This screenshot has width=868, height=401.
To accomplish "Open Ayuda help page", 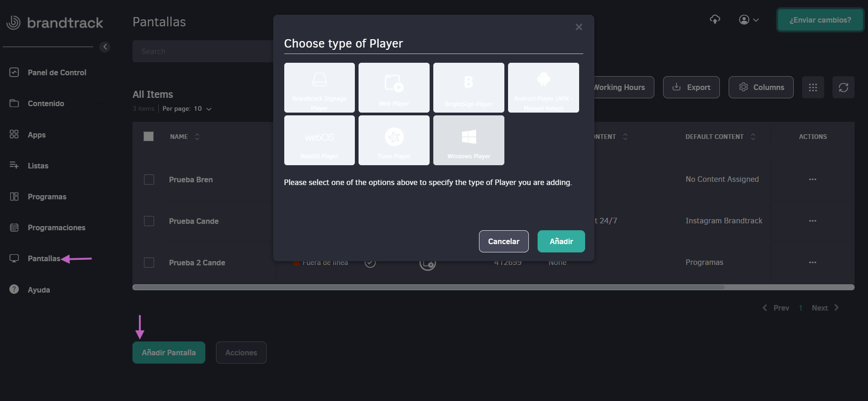I will pyautogui.click(x=39, y=290).
